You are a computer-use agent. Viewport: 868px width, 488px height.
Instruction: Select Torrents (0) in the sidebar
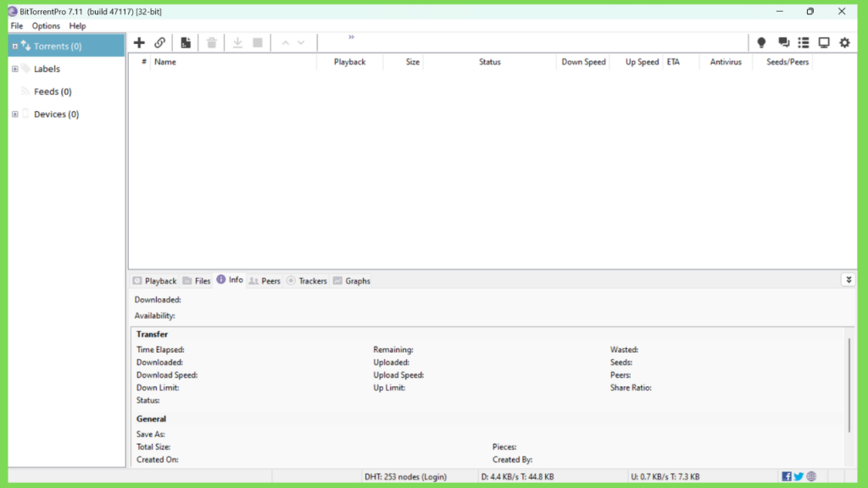click(58, 46)
